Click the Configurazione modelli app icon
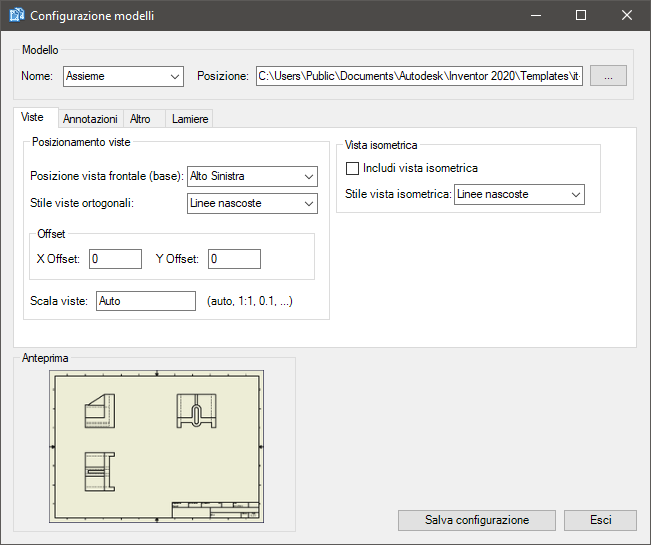The height and width of the screenshot is (545, 651). [17, 15]
